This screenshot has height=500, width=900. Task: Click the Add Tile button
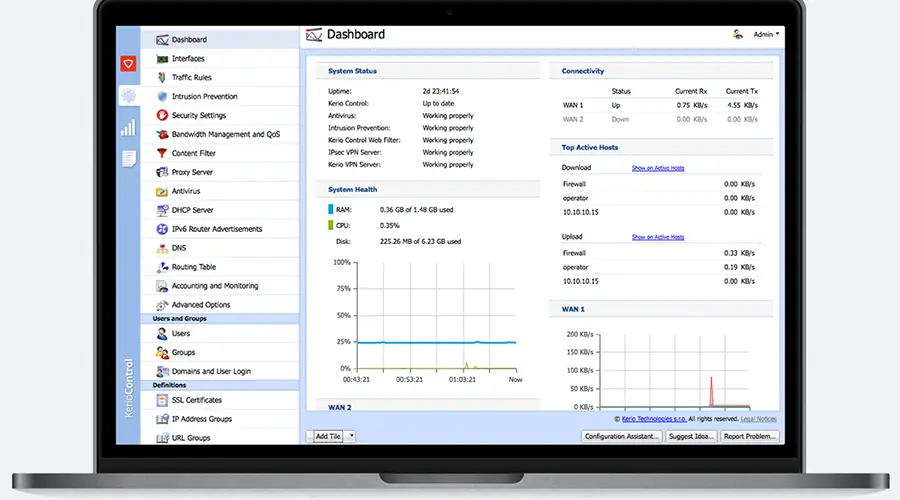point(327,436)
